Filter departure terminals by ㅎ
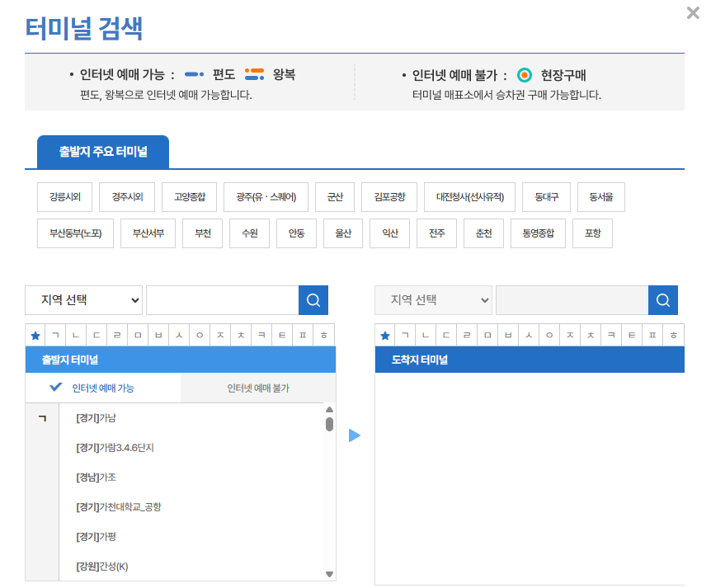 (x=324, y=336)
